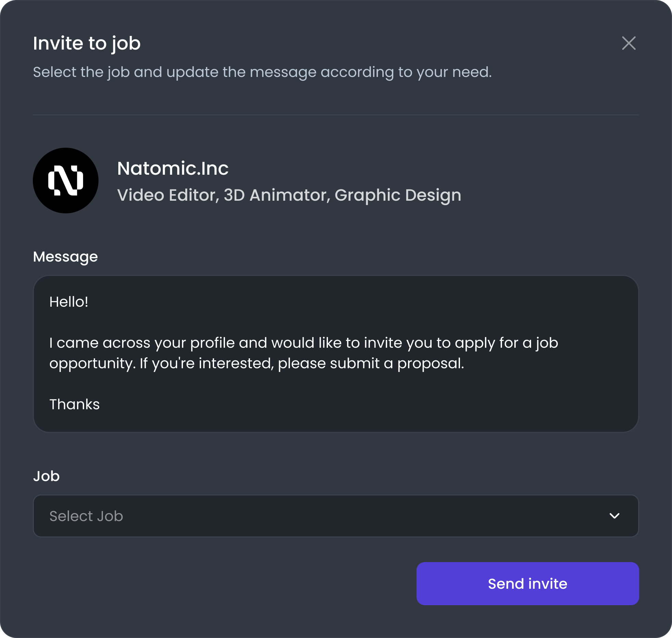Viewport: 672px width, 638px height.
Task: Click the empty area left of Send invite
Action: pos(225,584)
